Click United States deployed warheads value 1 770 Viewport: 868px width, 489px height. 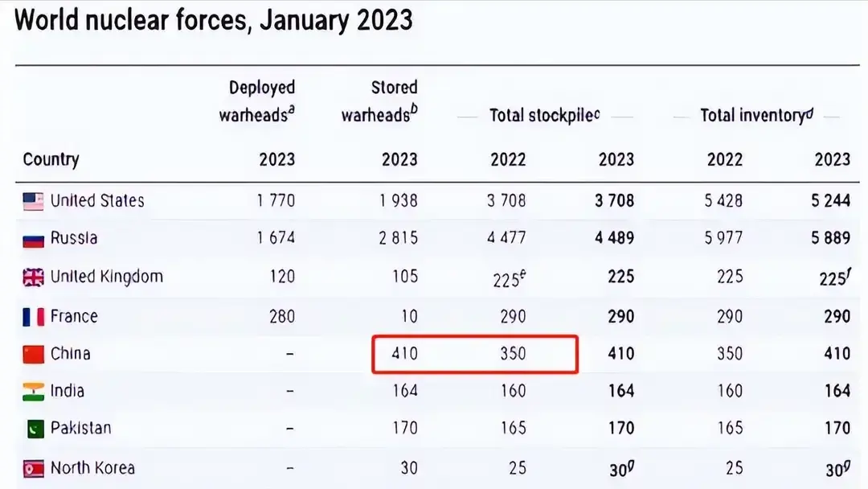pyautogui.click(x=276, y=200)
